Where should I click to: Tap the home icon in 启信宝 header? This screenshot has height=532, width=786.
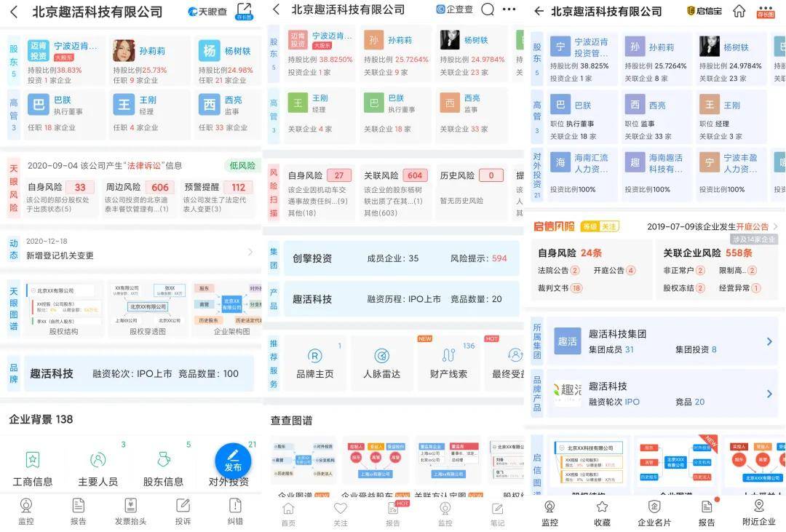[739, 10]
